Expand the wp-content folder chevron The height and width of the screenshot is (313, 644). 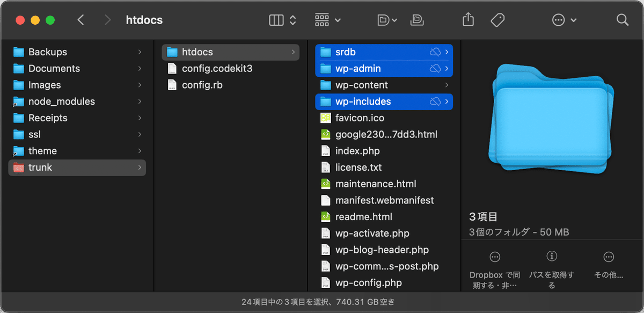click(447, 85)
